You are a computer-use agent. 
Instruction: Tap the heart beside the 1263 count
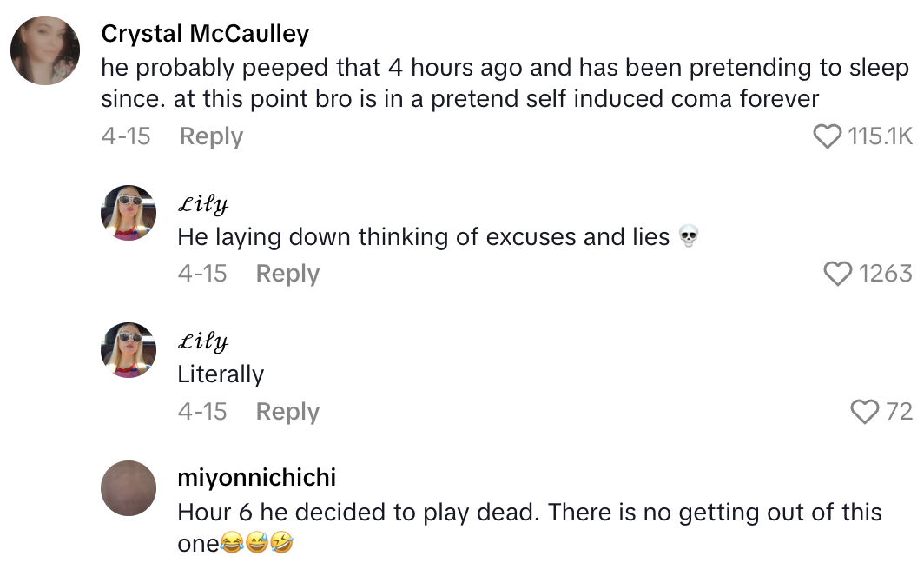[838, 274]
